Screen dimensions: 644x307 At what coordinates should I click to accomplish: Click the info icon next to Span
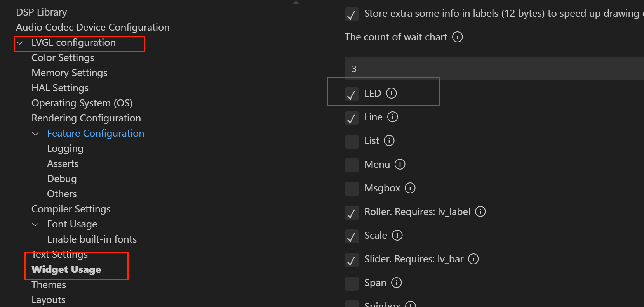(x=397, y=283)
